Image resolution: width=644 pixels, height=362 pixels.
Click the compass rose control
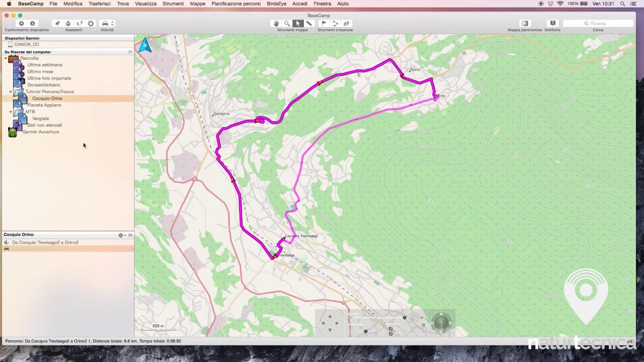(441, 323)
